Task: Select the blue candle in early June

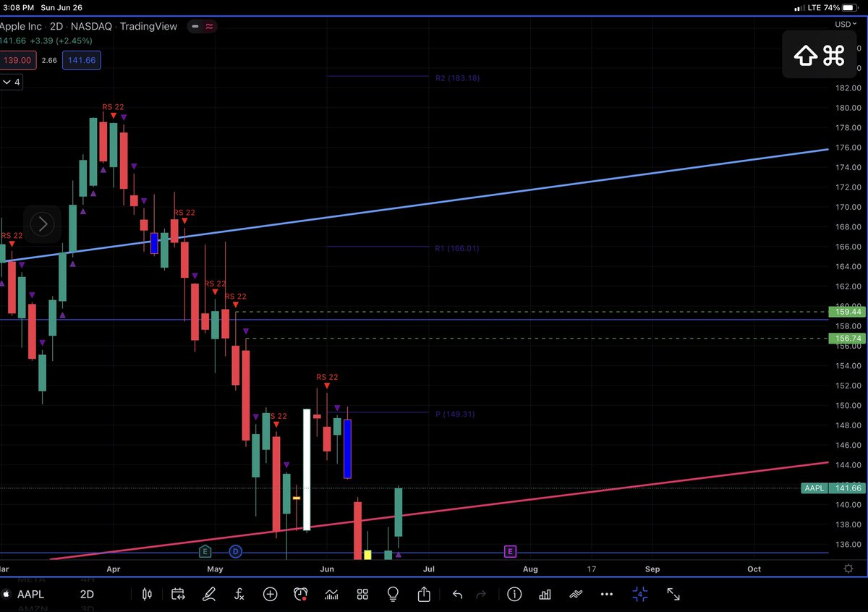Action: click(347, 449)
